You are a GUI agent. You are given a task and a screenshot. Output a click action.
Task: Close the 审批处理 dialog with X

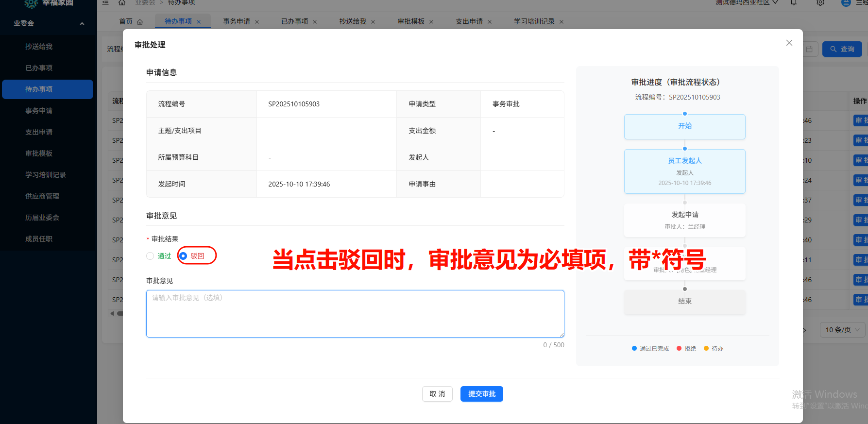pyautogui.click(x=789, y=43)
